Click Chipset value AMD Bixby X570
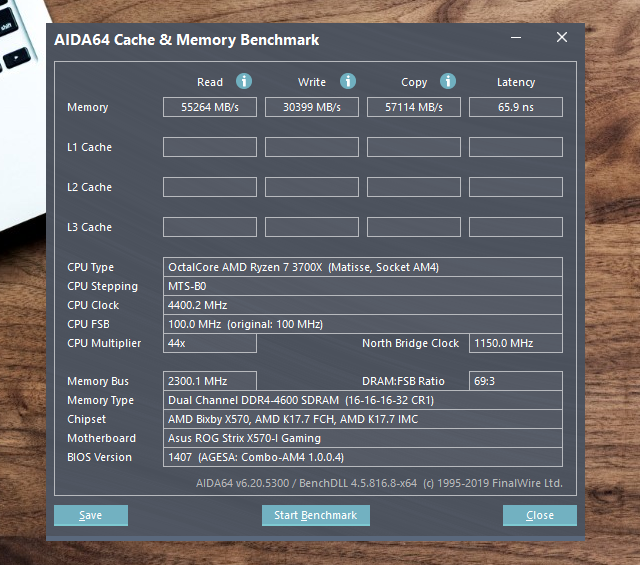640x565 pixels. [x=363, y=419]
